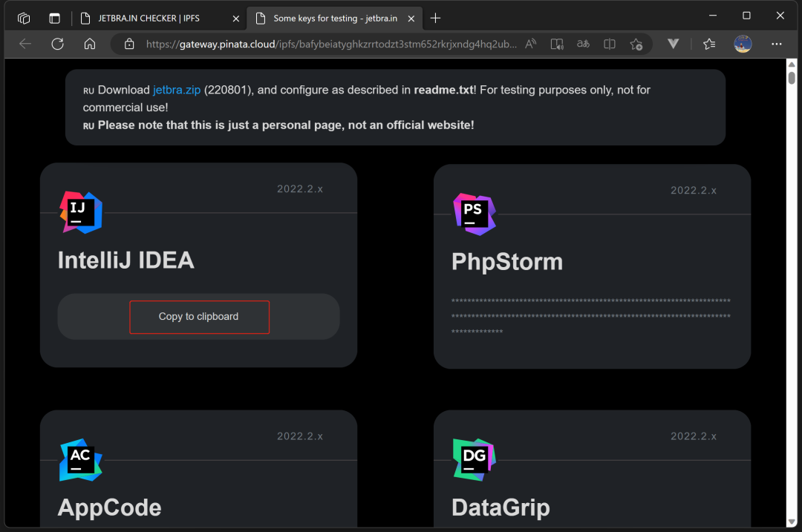Viewport: 802px width, 532px height.
Task: Maximize the browser window
Action: (x=746, y=16)
